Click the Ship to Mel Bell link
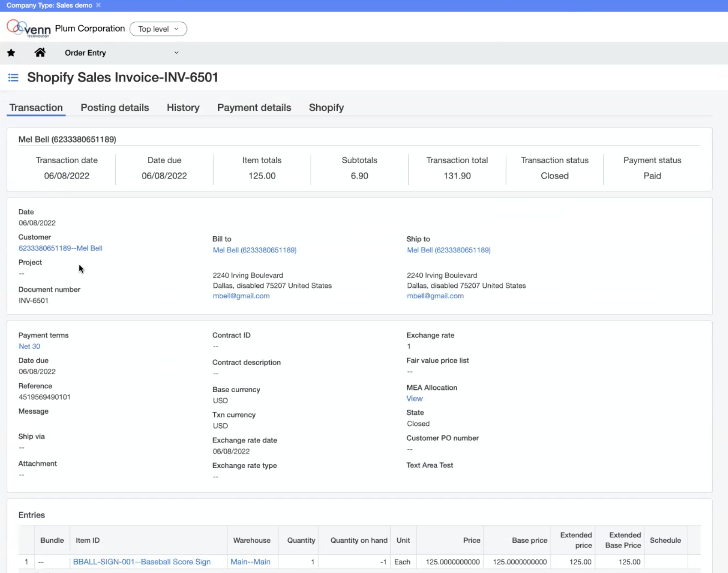Viewport: 728px width, 573px height. pyautogui.click(x=449, y=250)
